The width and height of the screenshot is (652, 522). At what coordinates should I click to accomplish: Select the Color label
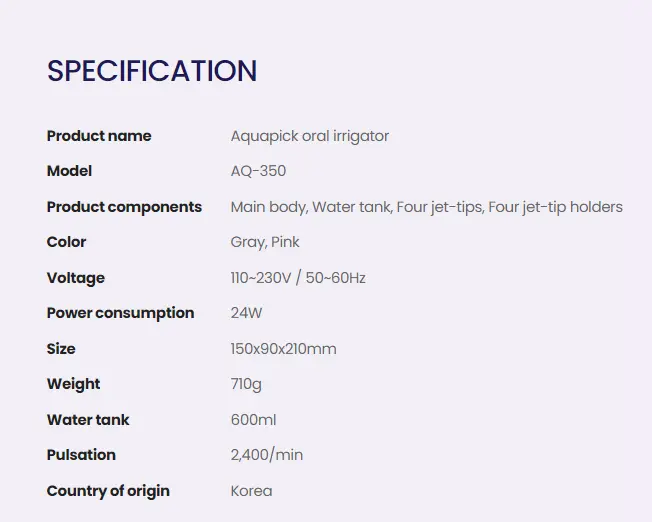[67, 242]
